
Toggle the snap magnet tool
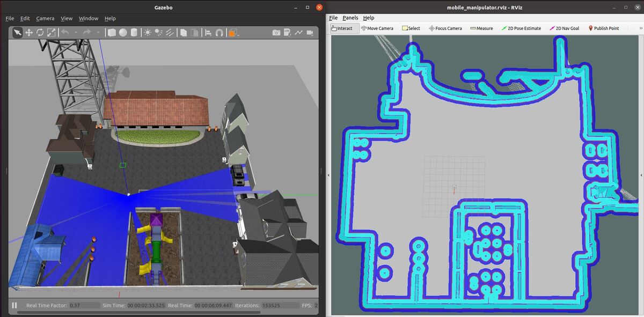pos(219,32)
